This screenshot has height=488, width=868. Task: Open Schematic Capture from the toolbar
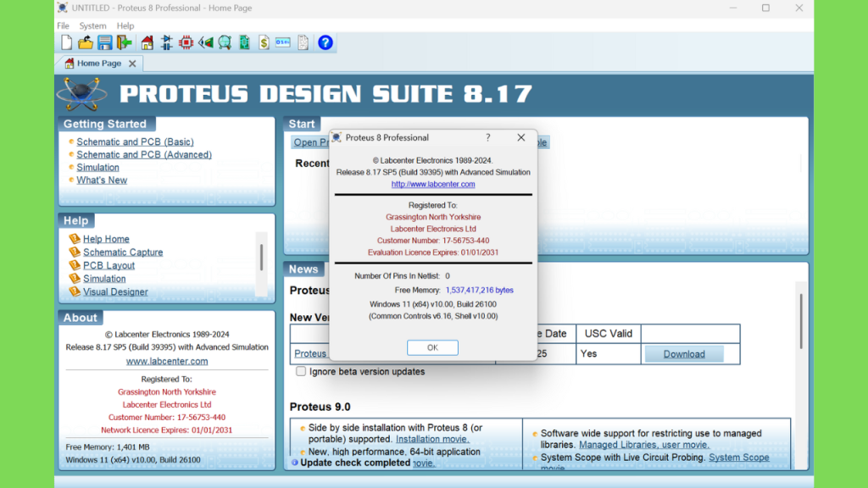(x=167, y=42)
